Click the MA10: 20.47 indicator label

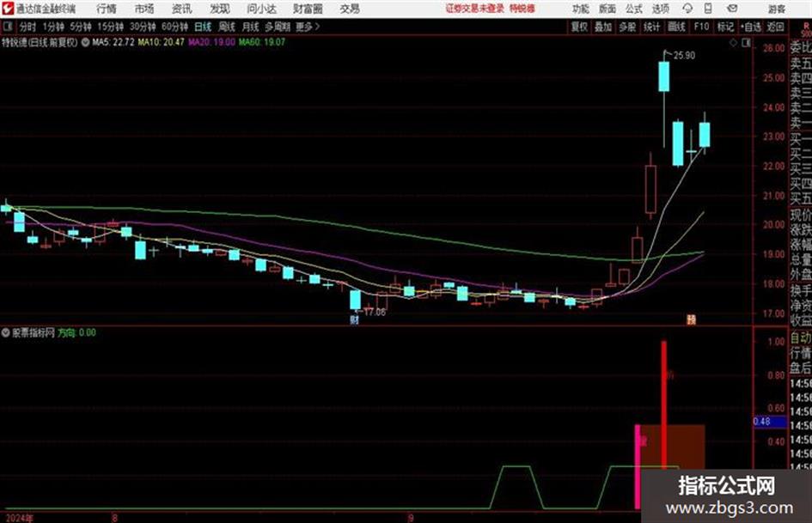161,42
